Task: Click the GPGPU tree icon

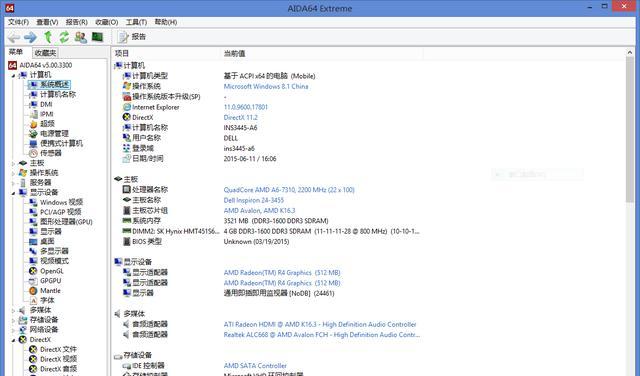Action: [33, 281]
